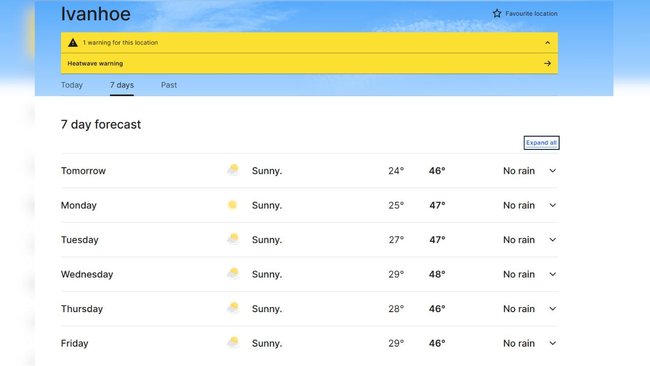Expand the Friday forecast row

[x=553, y=343]
